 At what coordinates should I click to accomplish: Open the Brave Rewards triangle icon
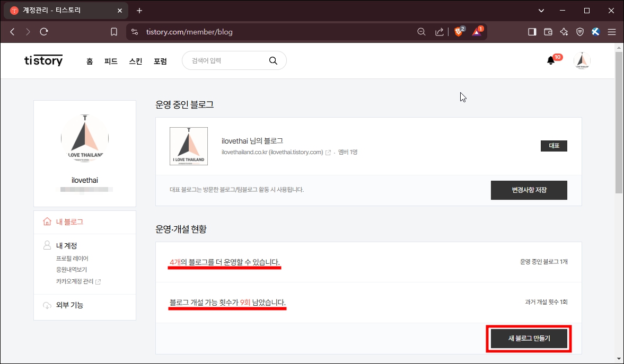[477, 31]
